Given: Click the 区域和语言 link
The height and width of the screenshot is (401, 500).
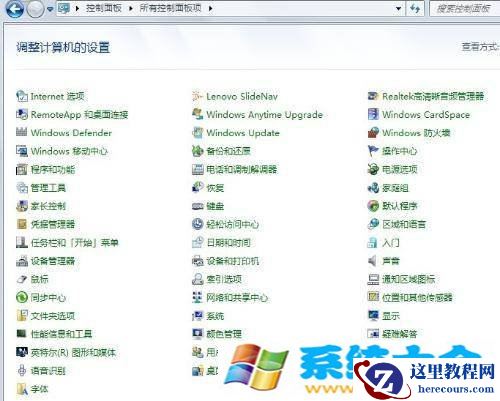Looking at the screenshot, I should tap(404, 224).
